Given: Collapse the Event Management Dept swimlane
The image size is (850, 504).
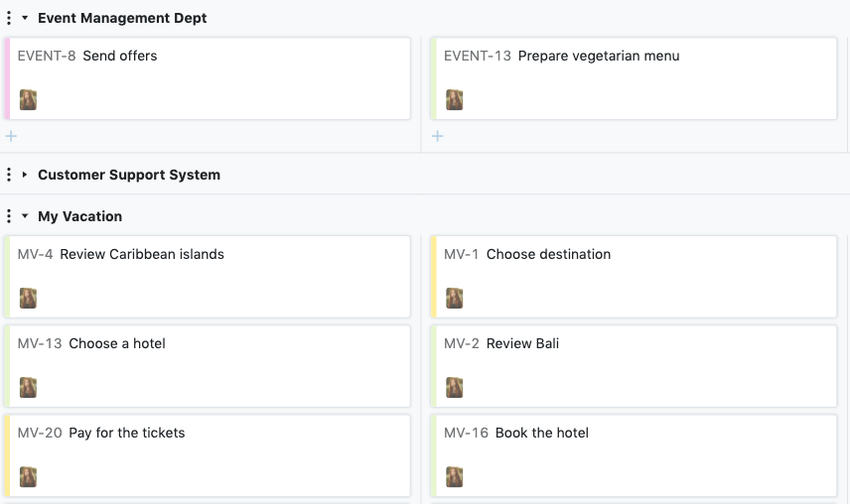Looking at the screenshot, I should pyautogui.click(x=25, y=18).
